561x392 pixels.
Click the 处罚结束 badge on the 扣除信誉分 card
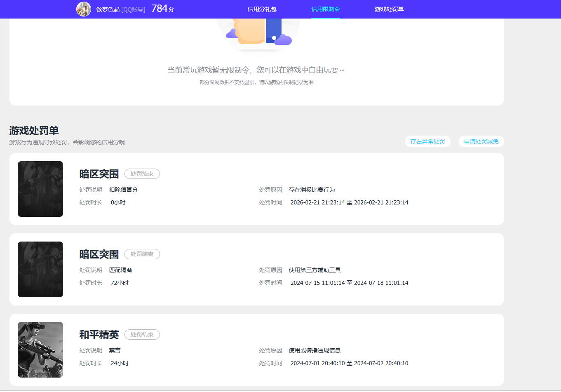[x=142, y=174]
